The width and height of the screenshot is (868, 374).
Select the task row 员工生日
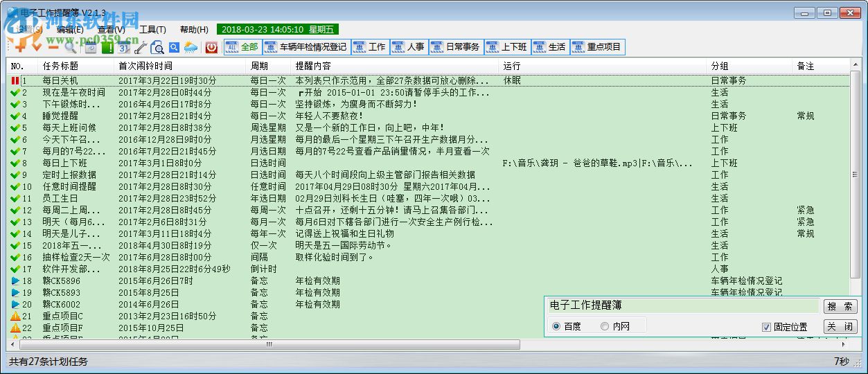point(429,198)
